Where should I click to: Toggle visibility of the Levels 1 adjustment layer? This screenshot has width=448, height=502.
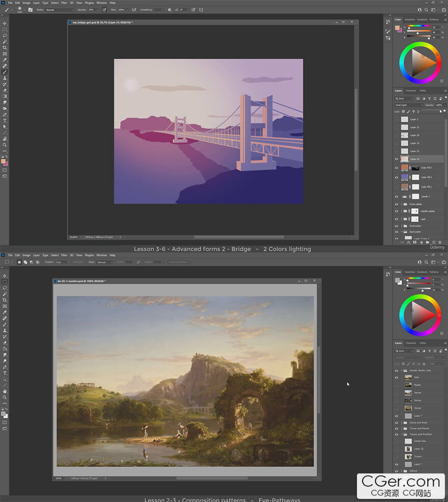pyautogui.click(x=397, y=197)
